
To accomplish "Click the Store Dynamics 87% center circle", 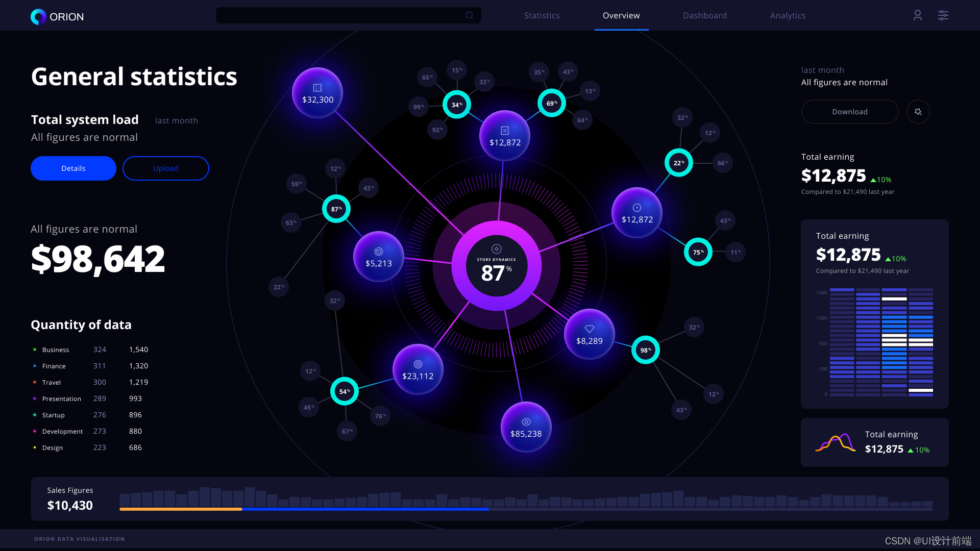I will pos(496,266).
